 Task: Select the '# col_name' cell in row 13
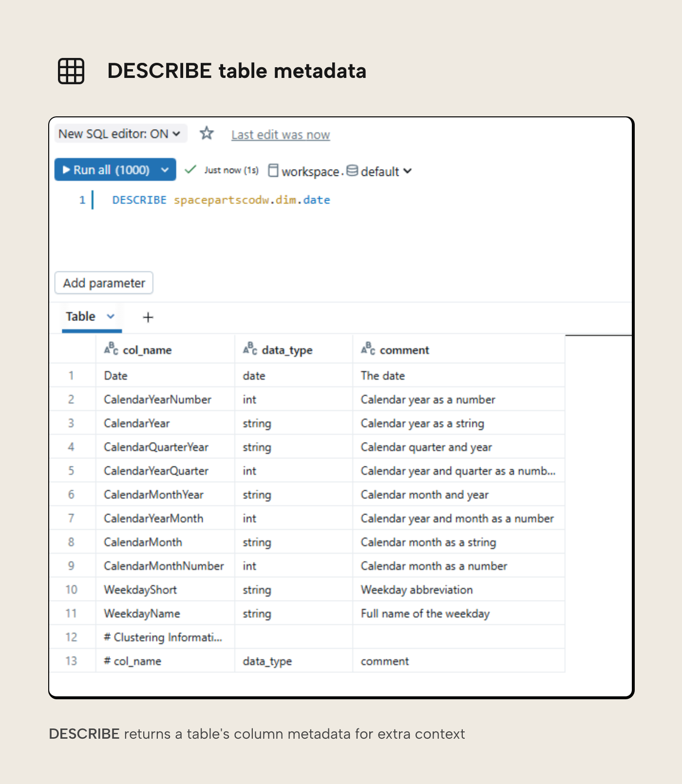(x=165, y=661)
